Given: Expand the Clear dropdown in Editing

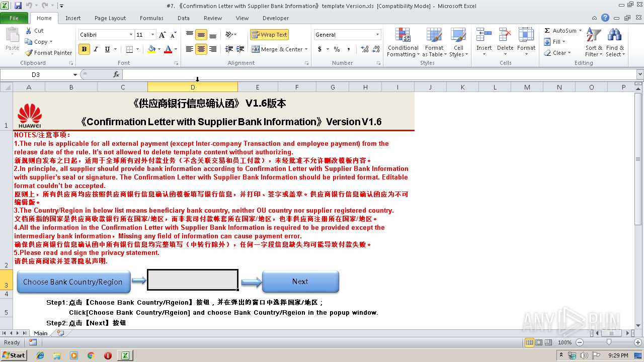Looking at the screenshot, I should 569,53.
